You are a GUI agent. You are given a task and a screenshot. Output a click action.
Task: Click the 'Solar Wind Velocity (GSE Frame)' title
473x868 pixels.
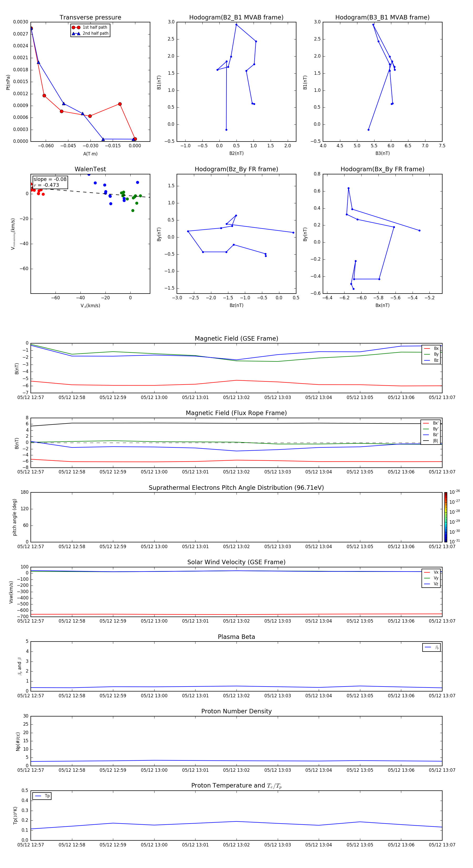click(236, 562)
